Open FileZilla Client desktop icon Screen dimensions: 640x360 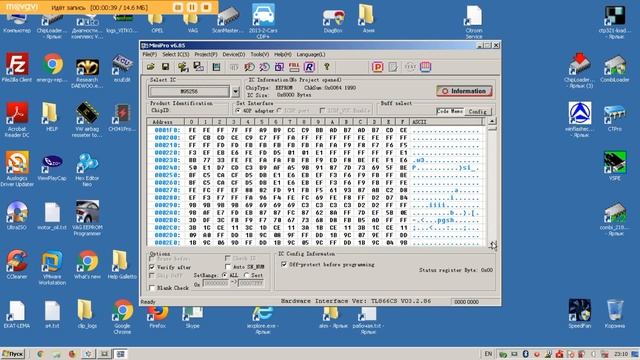pos(17,67)
